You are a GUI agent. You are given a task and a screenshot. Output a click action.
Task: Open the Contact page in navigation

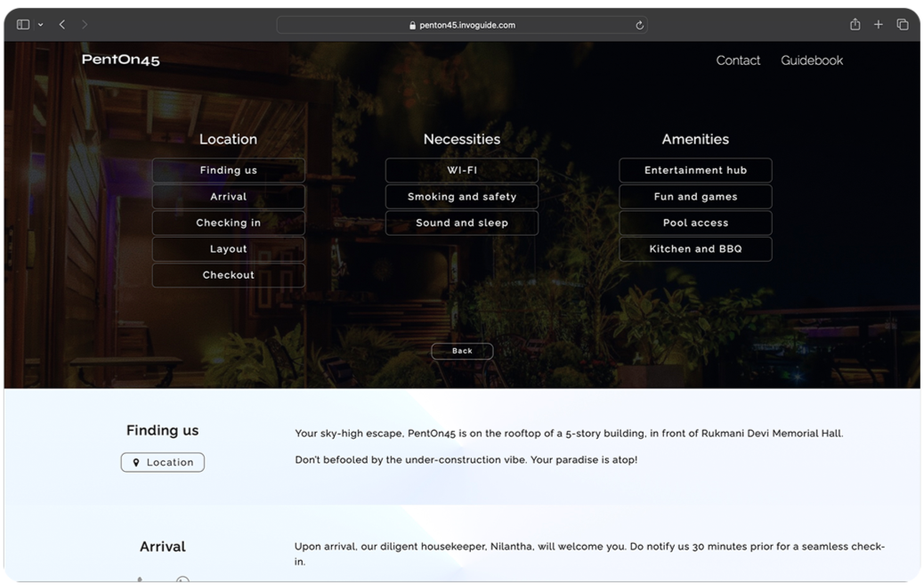(x=738, y=61)
